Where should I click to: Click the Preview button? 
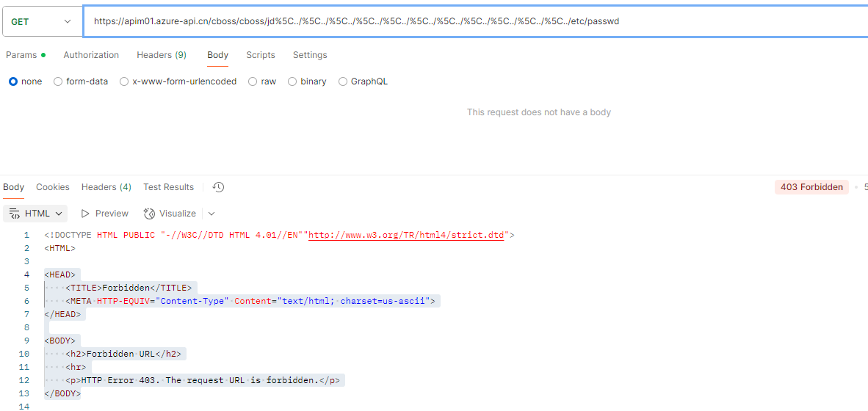pyautogui.click(x=104, y=214)
